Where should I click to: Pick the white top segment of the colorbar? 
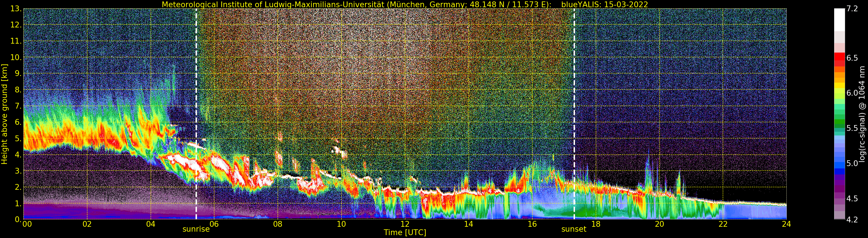839,20
